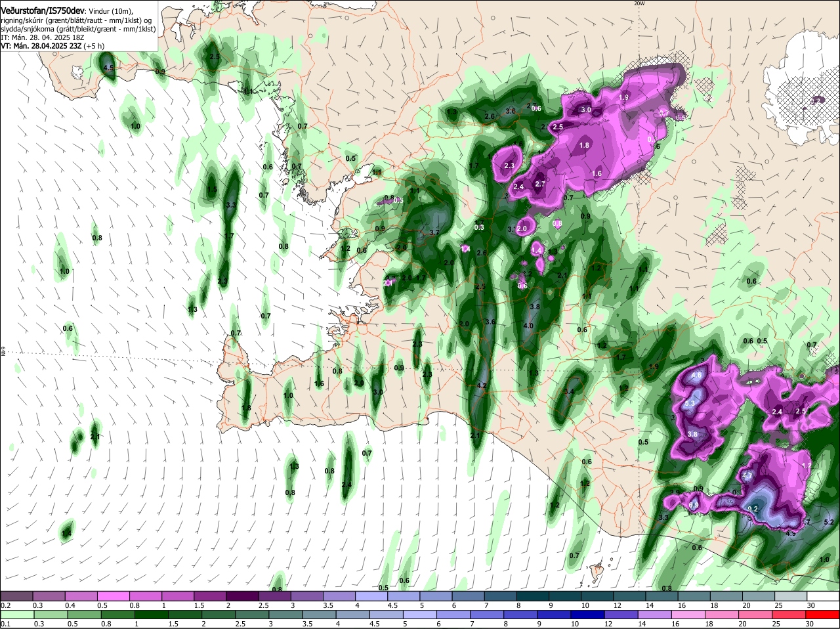Click upper legend swatch between 4 and 4.5
This screenshot has height=629, width=840.
point(372,596)
